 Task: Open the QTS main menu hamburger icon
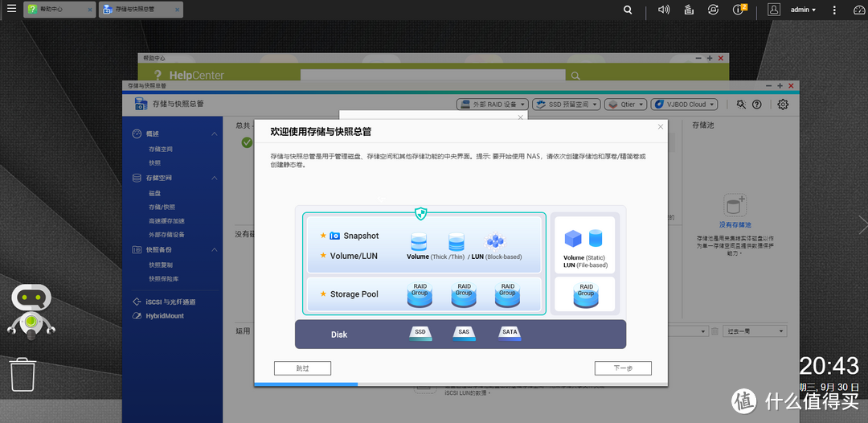[11, 9]
